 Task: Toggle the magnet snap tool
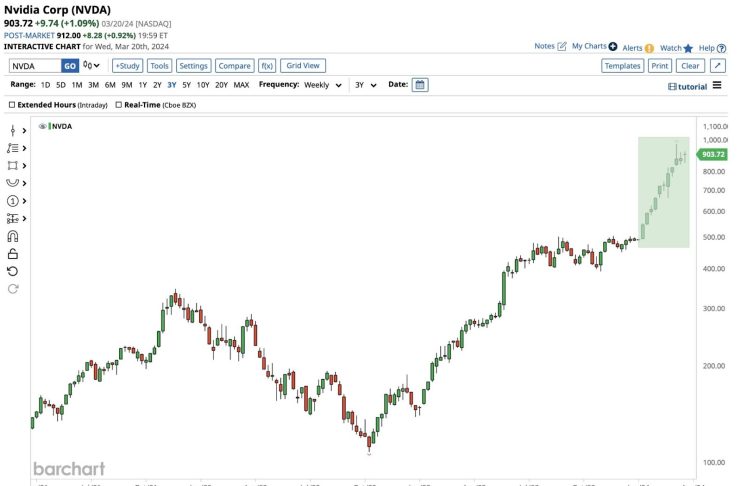pyautogui.click(x=13, y=236)
